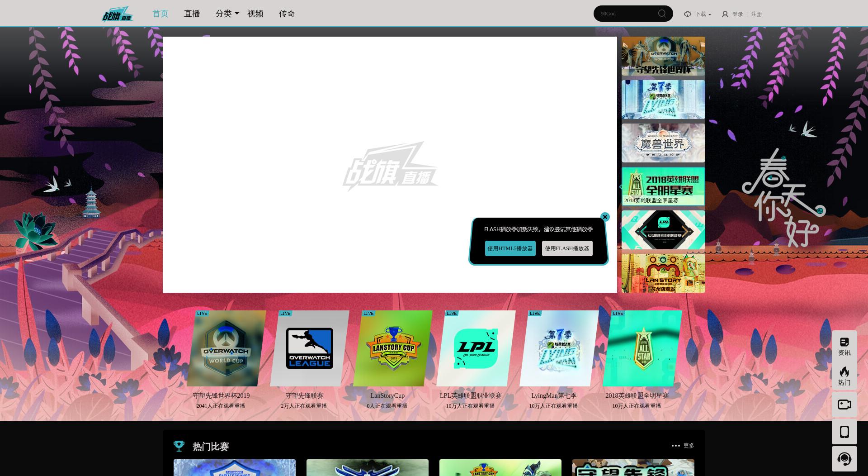The image size is (868, 476).
Task: Click the FLASH播放器加载失败 message text
Action: (538, 229)
